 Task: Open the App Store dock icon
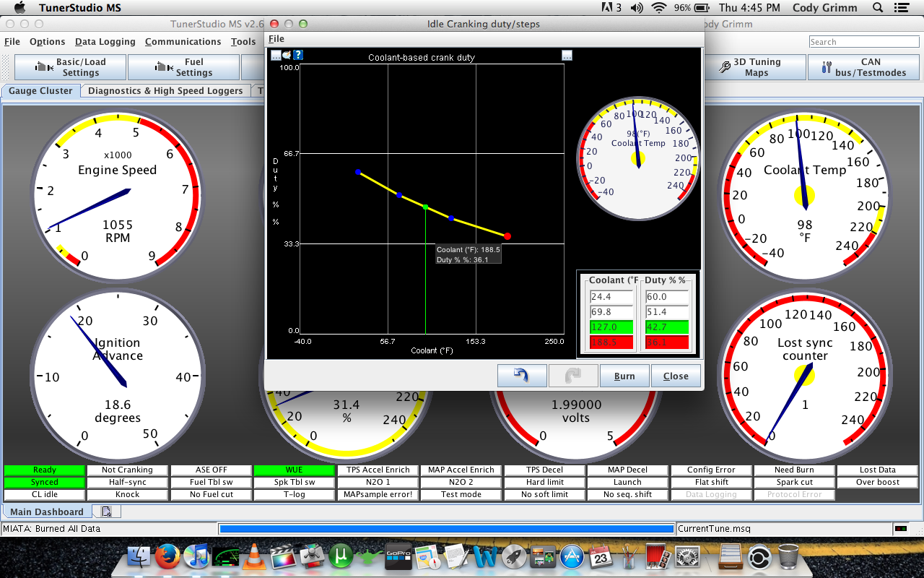(571, 557)
